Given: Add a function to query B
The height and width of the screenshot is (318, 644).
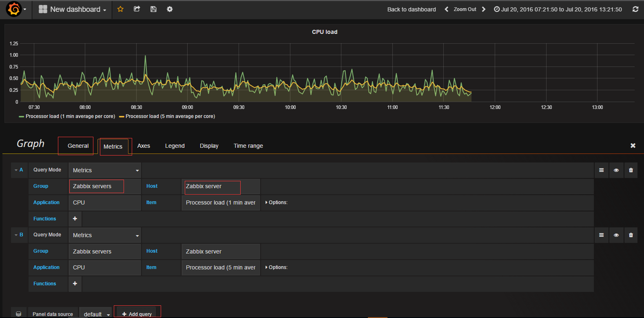Looking at the screenshot, I should [75, 284].
